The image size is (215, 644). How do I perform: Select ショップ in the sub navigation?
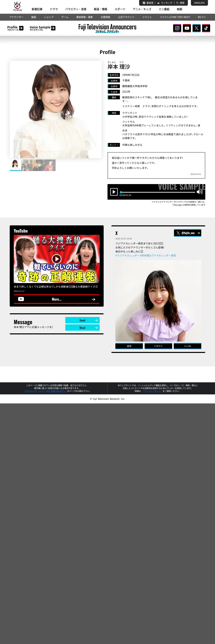click(49, 17)
